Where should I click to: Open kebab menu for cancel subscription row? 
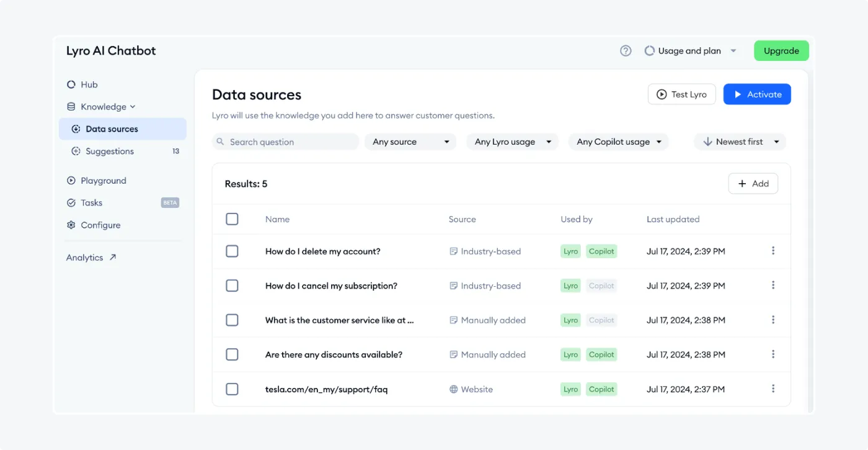[773, 286]
